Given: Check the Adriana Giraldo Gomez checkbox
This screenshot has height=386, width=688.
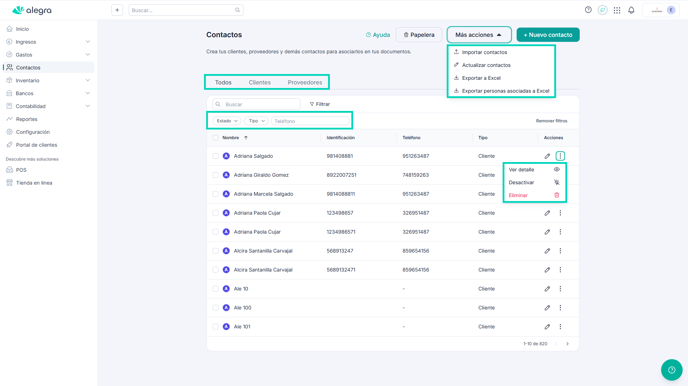Looking at the screenshot, I should point(215,175).
